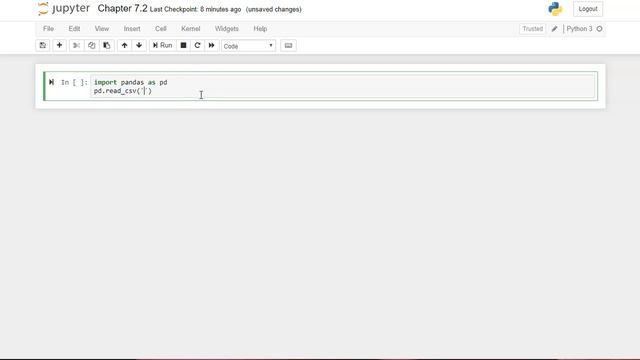Click the Jupyter logo
The height and width of the screenshot is (360, 640).
pyautogui.click(x=64, y=9)
